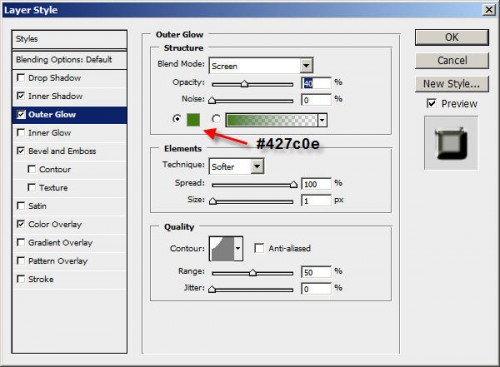The height and width of the screenshot is (367, 500).
Task: Open the Contour curve picker thumbnail
Action: coord(221,248)
